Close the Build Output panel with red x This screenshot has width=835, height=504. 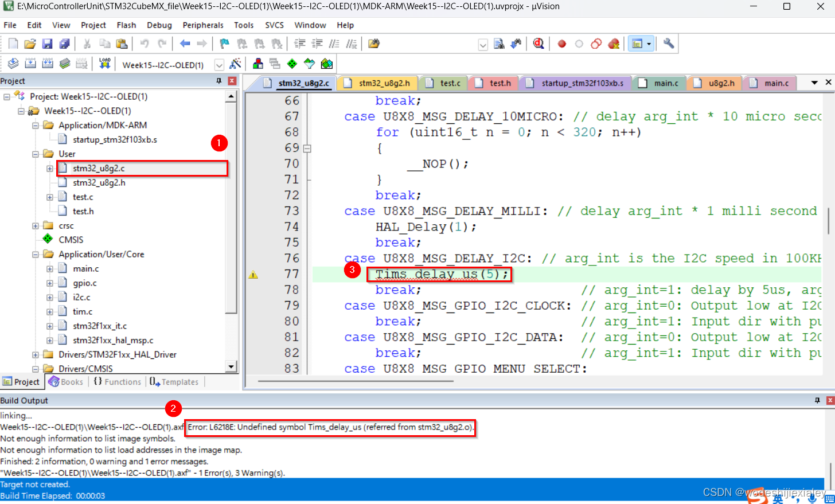(830, 400)
